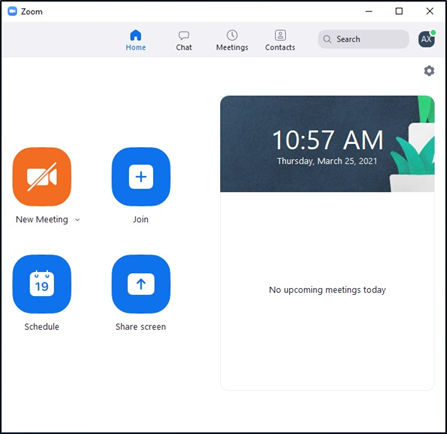
Task: Open the AX profile avatar
Action: point(427,39)
